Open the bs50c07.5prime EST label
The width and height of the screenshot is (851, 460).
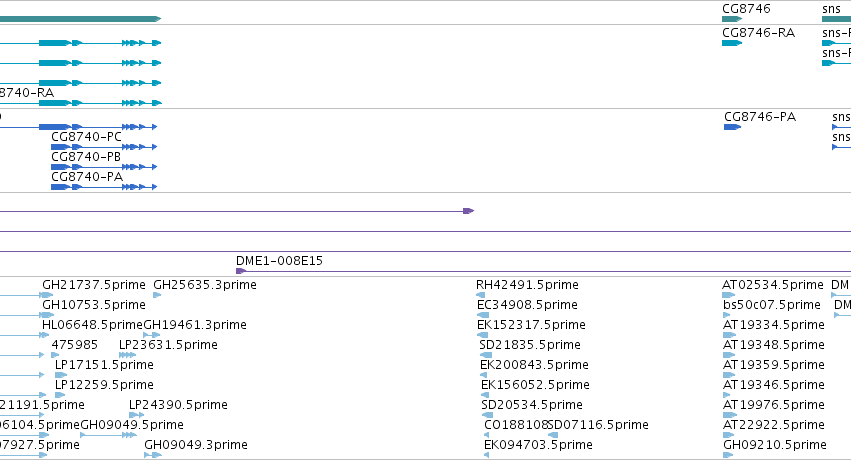(771, 305)
